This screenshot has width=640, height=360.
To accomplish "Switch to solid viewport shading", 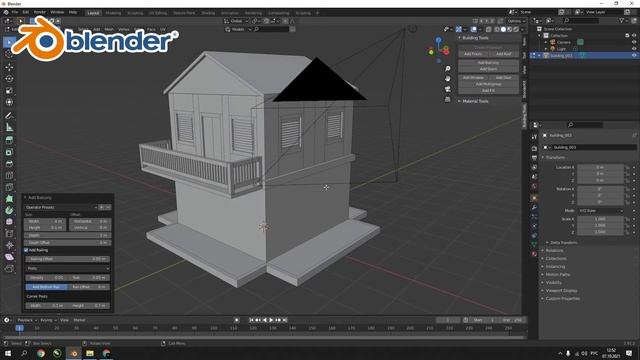I will pos(503,29).
